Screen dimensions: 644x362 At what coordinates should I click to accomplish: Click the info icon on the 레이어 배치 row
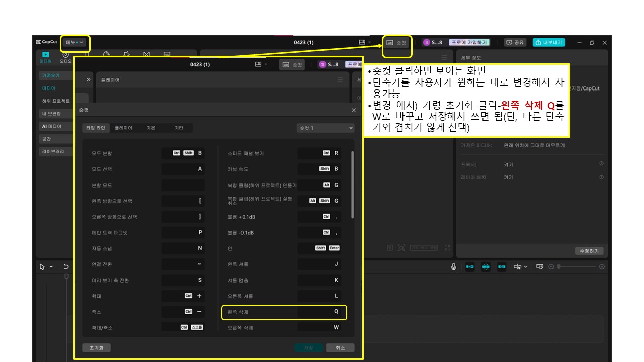point(601,177)
